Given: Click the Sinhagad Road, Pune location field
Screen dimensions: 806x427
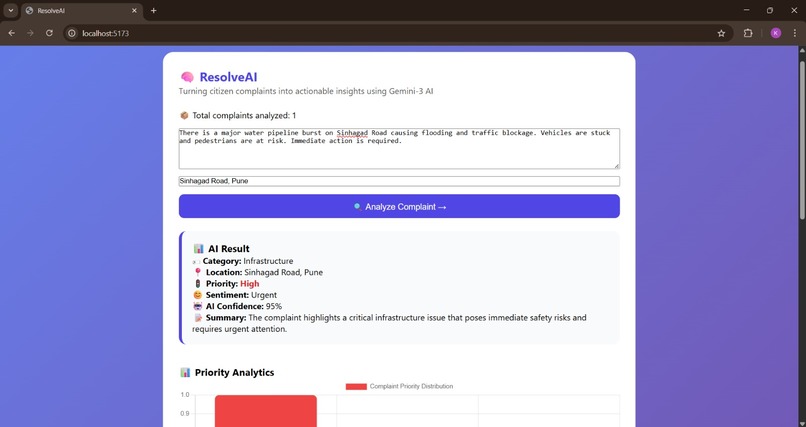Looking at the screenshot, I should pyautogui.click(x=399, y=181).
